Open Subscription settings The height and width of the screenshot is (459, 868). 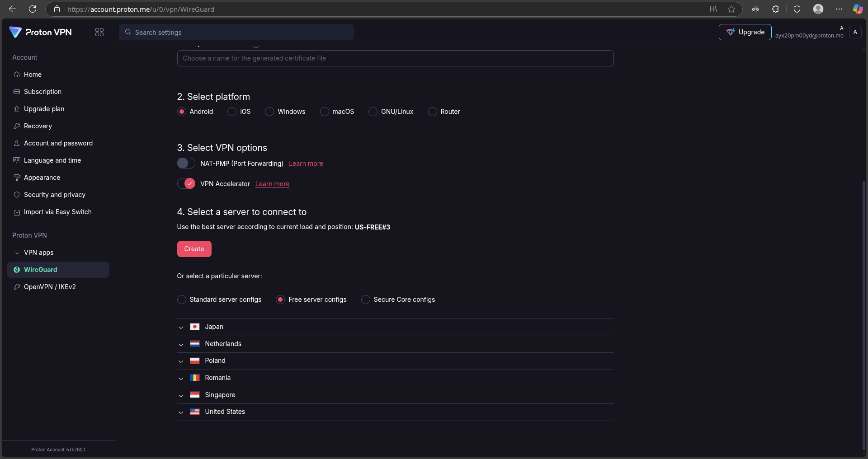tap(58, 92)
